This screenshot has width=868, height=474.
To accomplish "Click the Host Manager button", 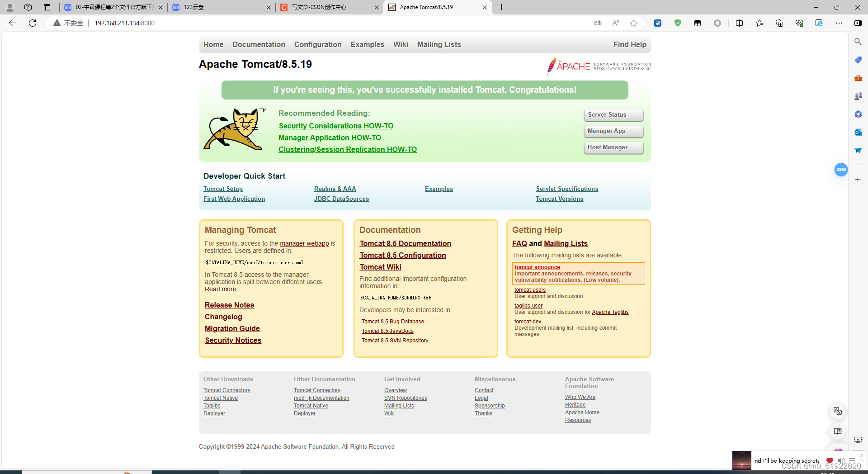I will [613, 147].
